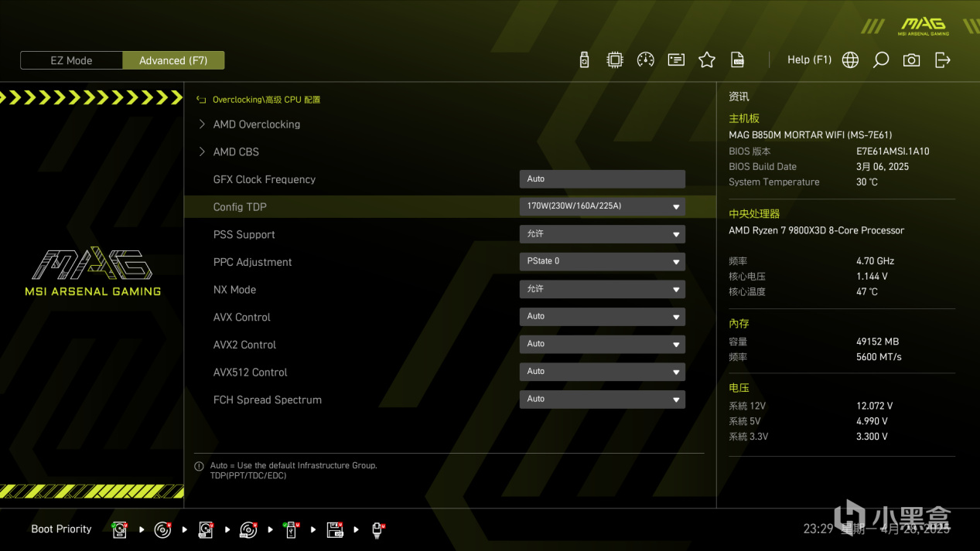Open the LOG file icon

tap(738, 60)
